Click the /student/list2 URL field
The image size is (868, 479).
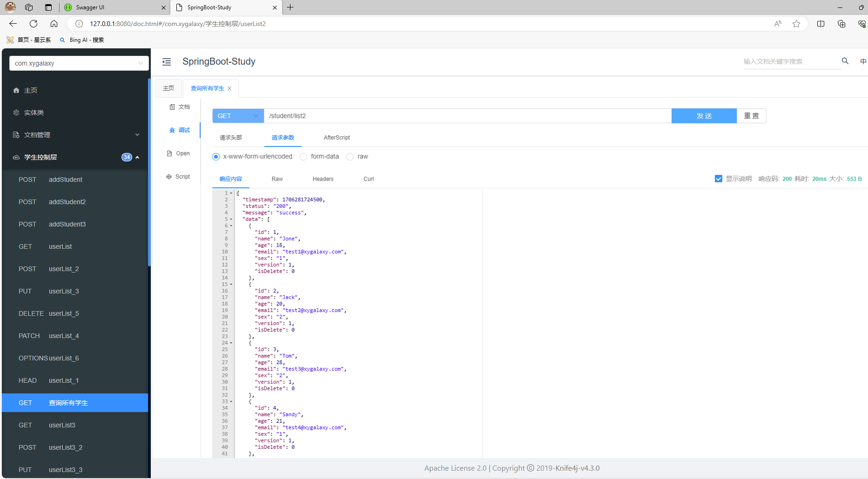click(x=468, y=116)
